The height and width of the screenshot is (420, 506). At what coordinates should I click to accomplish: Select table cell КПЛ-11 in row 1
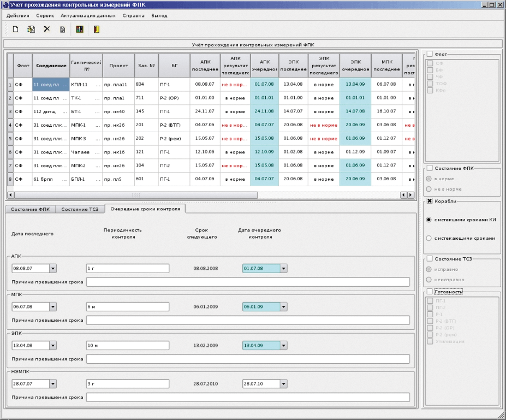coord(86,85)
